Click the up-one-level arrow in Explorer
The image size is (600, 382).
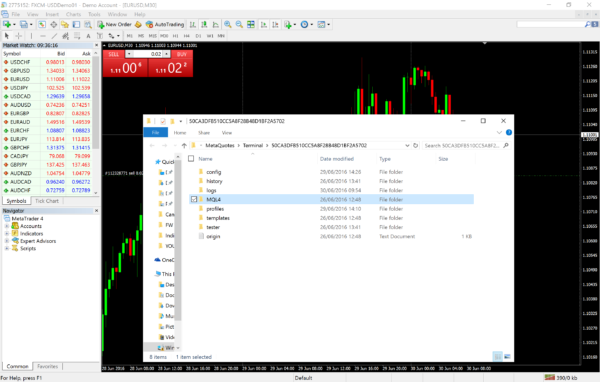tap(184, 145)
